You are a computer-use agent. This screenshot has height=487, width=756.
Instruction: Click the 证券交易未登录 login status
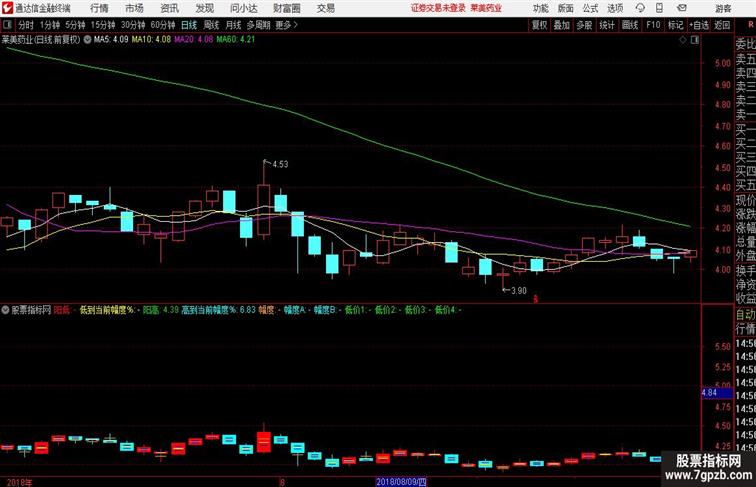[x=438, y=8]
